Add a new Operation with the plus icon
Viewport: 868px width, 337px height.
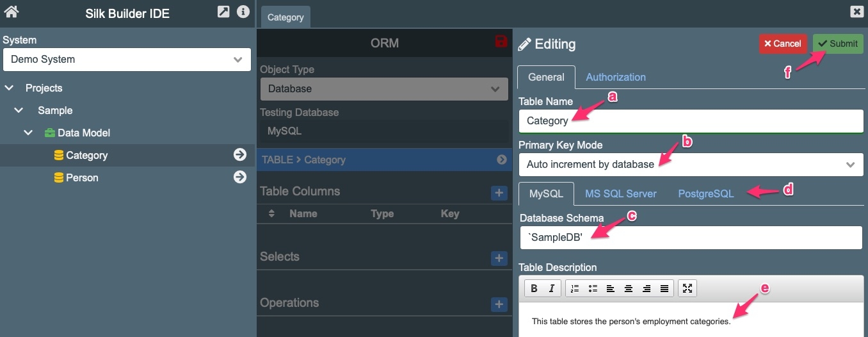point(499,304)
